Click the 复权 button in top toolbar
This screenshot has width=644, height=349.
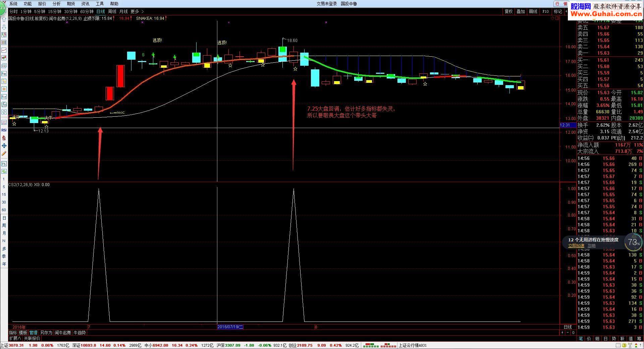click(508, 11)
